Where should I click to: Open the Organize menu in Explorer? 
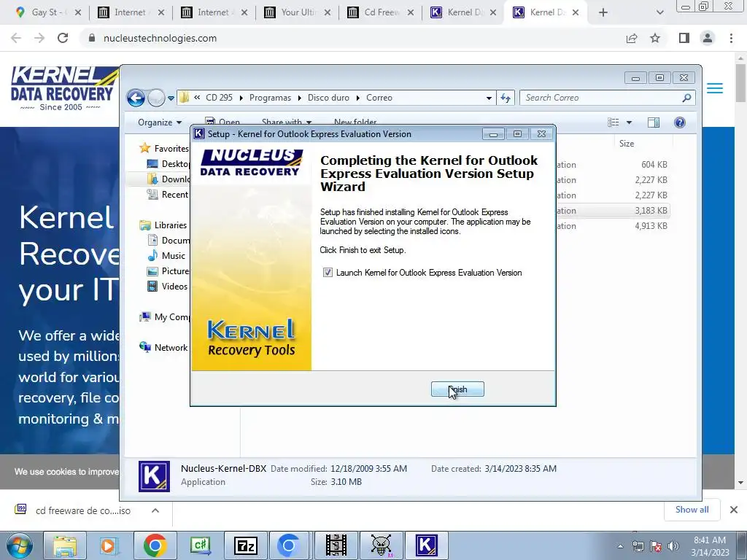point(160,122)
